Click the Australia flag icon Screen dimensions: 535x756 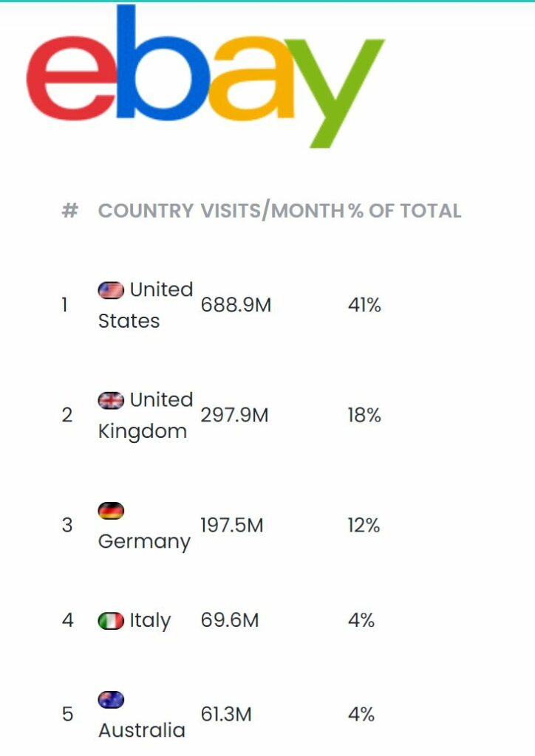pyautogui.click(x=111, y=700)
